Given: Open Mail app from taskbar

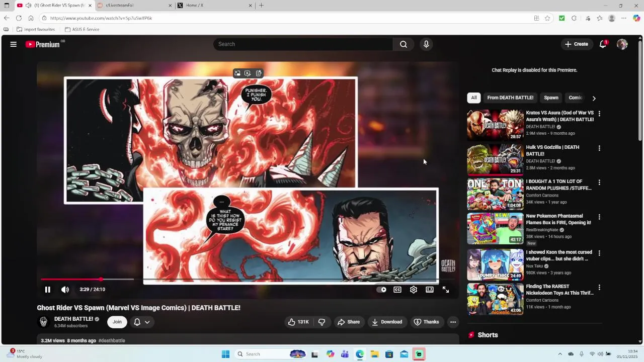Looking at the screenshot, I should (404, 354).
